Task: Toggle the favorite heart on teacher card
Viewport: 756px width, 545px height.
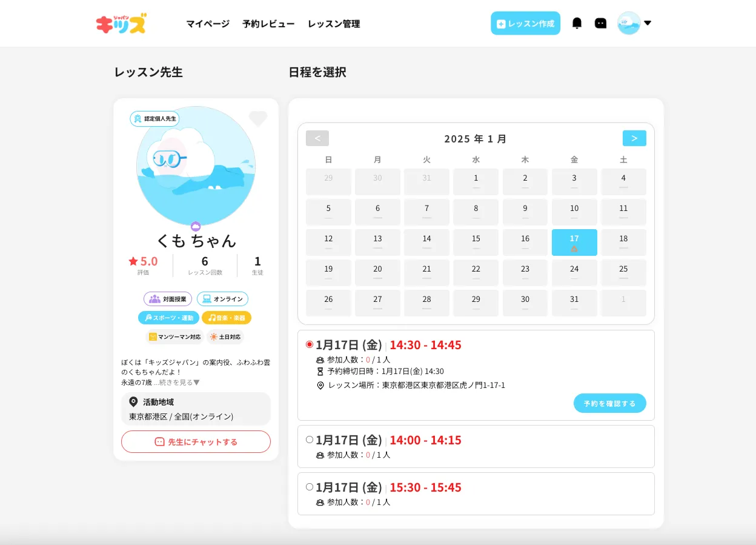Action: (258, 118)
